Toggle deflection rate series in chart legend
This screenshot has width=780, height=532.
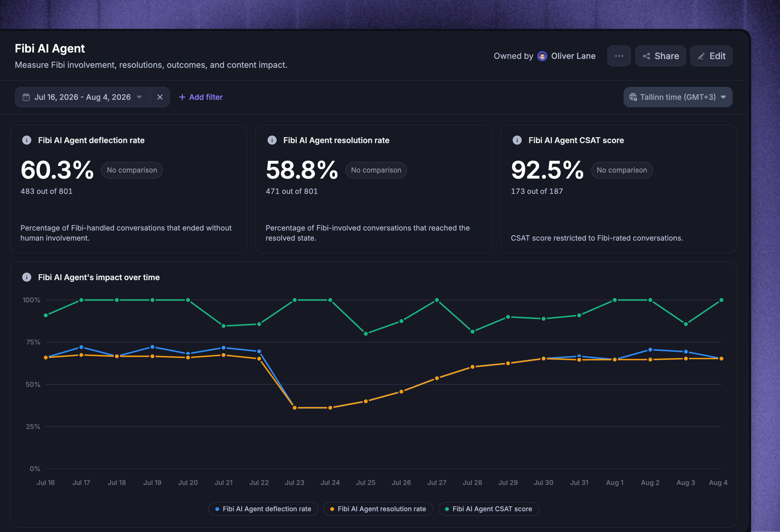point(263,509)
